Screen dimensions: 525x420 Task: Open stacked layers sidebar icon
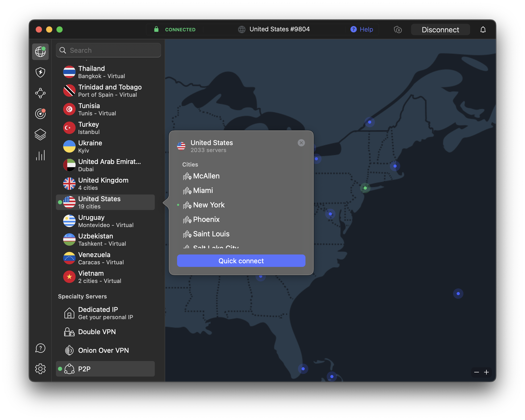40,134
